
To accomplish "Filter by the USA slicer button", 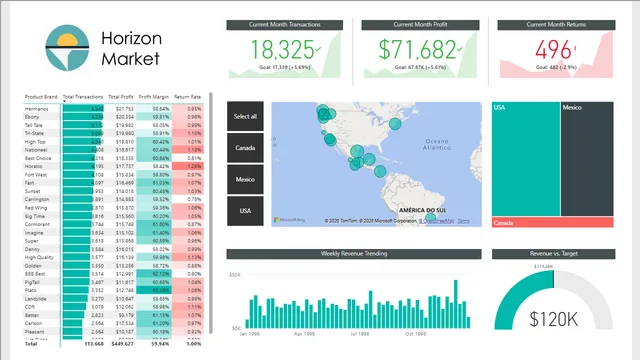I will tap(245, 211).
